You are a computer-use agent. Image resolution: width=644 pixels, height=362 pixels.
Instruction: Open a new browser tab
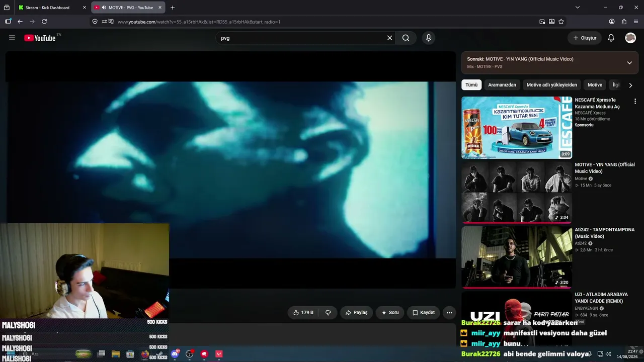click(173, 8)
